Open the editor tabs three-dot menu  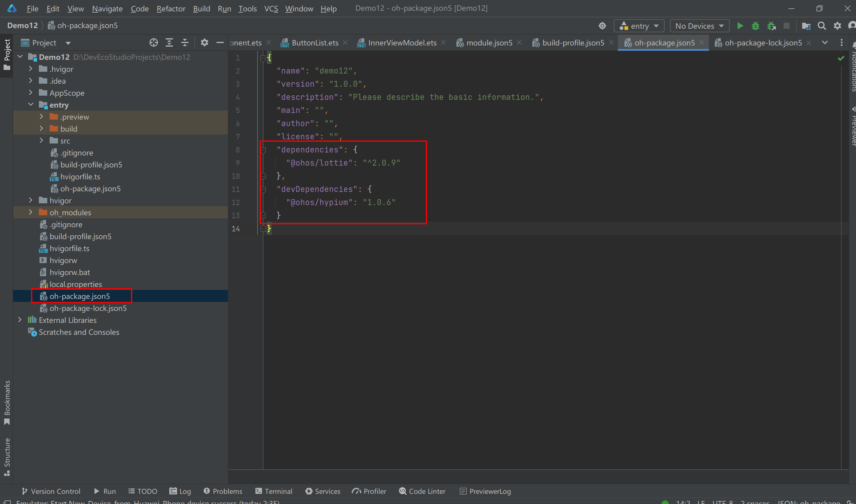[841, 42]
